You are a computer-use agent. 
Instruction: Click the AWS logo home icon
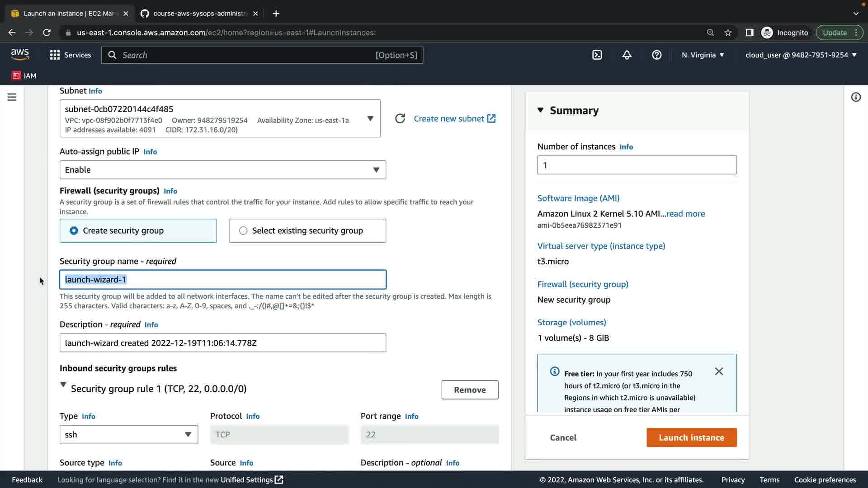tap(20, 55)
